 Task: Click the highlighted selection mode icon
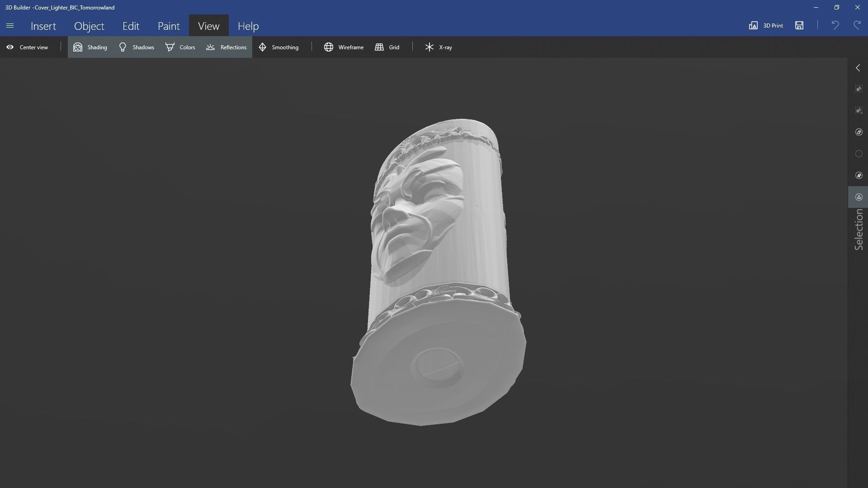(859, 197)
